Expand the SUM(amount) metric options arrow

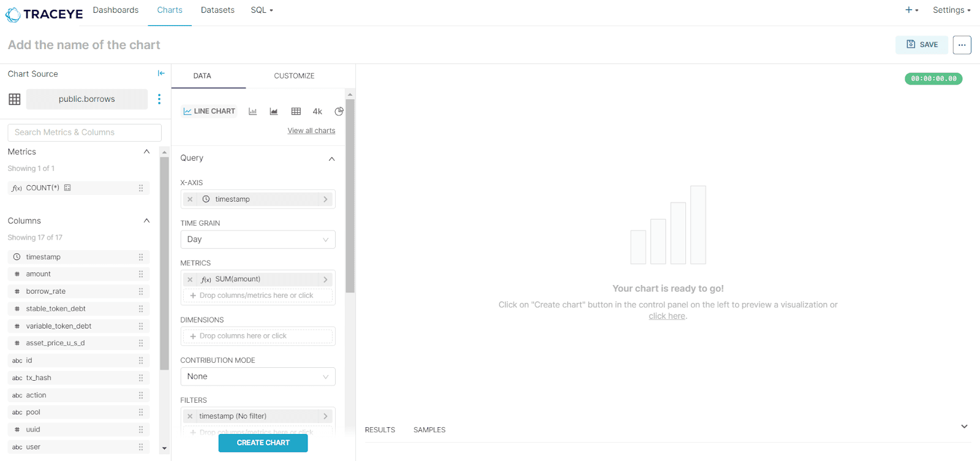(325, 280)
